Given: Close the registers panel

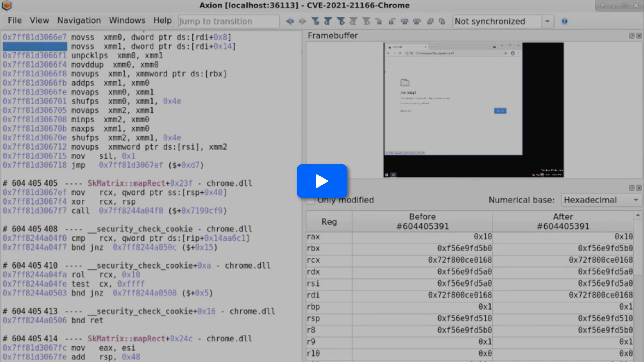Looking at the screenshot, I should click(x=639, y=188).
